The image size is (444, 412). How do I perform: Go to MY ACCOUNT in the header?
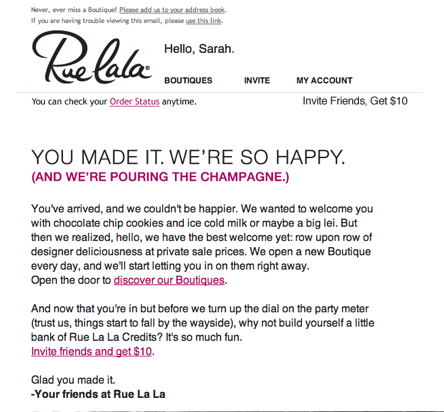(324, 80)
